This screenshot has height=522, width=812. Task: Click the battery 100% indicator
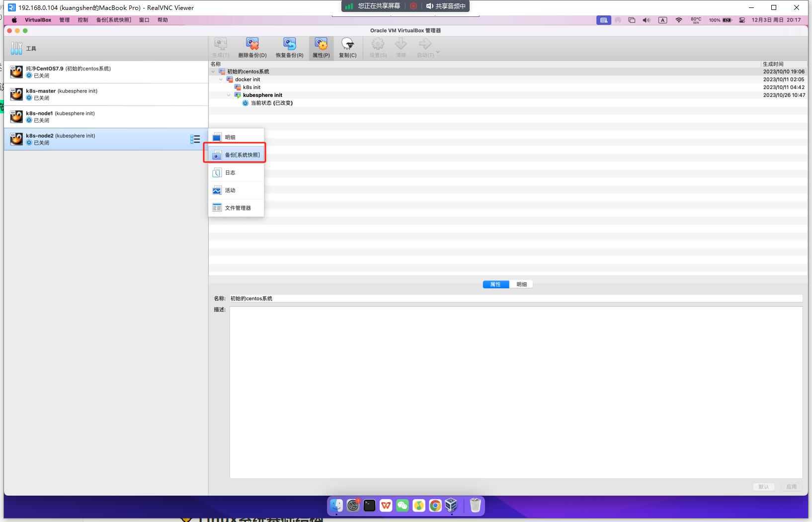pyautogui.click(x=721, y=20)
